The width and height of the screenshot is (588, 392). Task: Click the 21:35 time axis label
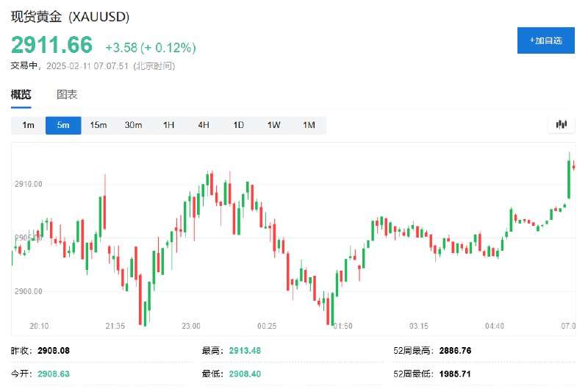[x=115, y=326]
